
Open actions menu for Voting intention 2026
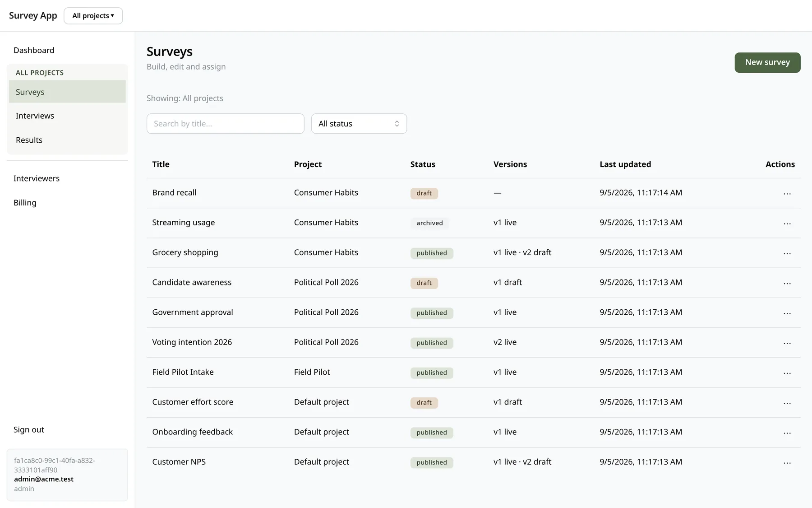point(787,343)
